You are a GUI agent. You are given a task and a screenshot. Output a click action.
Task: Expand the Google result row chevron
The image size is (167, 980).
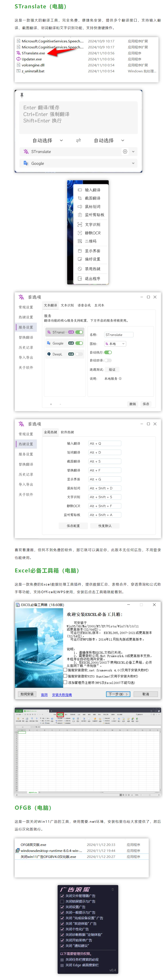(x=133, y=163)
